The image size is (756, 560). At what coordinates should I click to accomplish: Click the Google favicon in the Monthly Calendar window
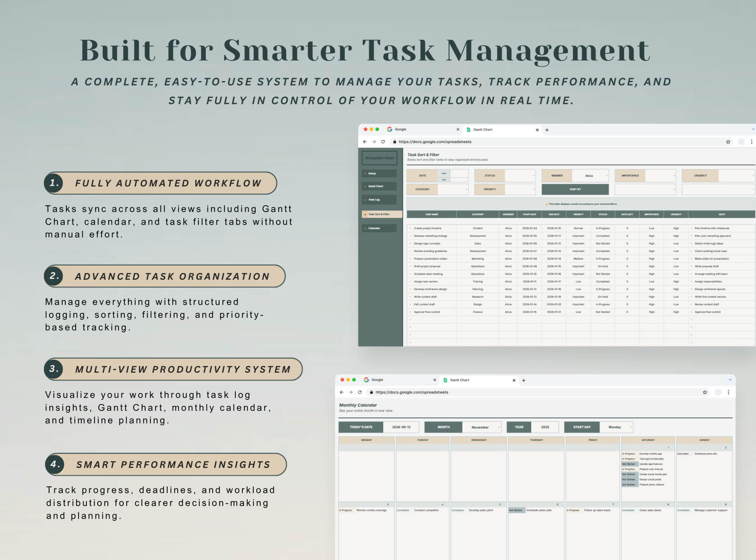366,380
